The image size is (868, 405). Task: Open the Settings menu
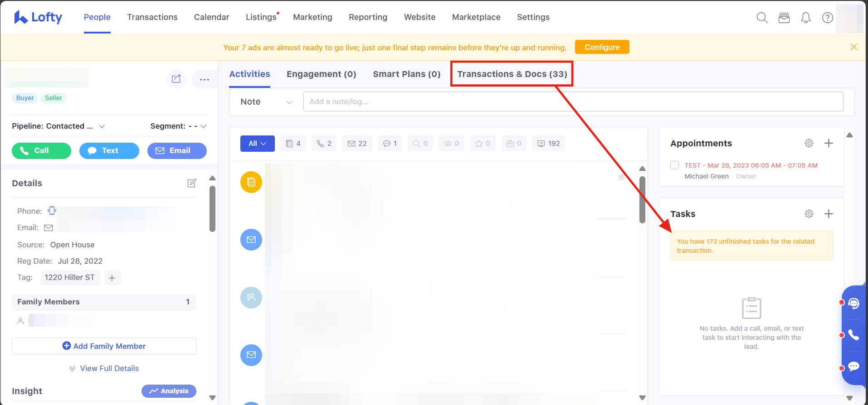click(533, 17)
